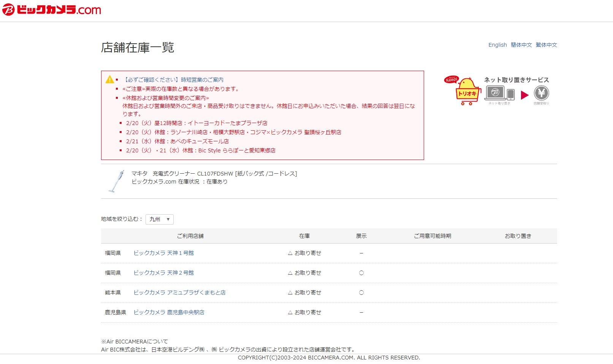613x364 pixels.
Task: Switch language to 繁体中文
Action: coord(546,45)
